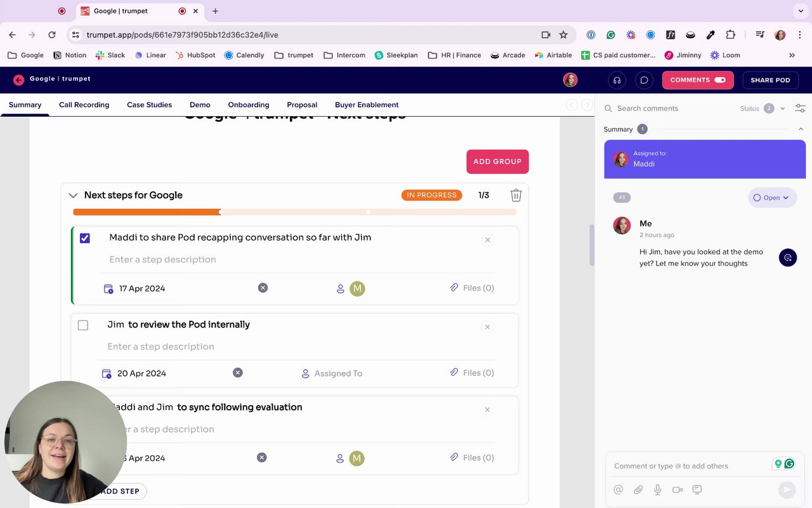Open Files (0) on sync evaluation step
This screenshot has width=812, height=508.
472,457
